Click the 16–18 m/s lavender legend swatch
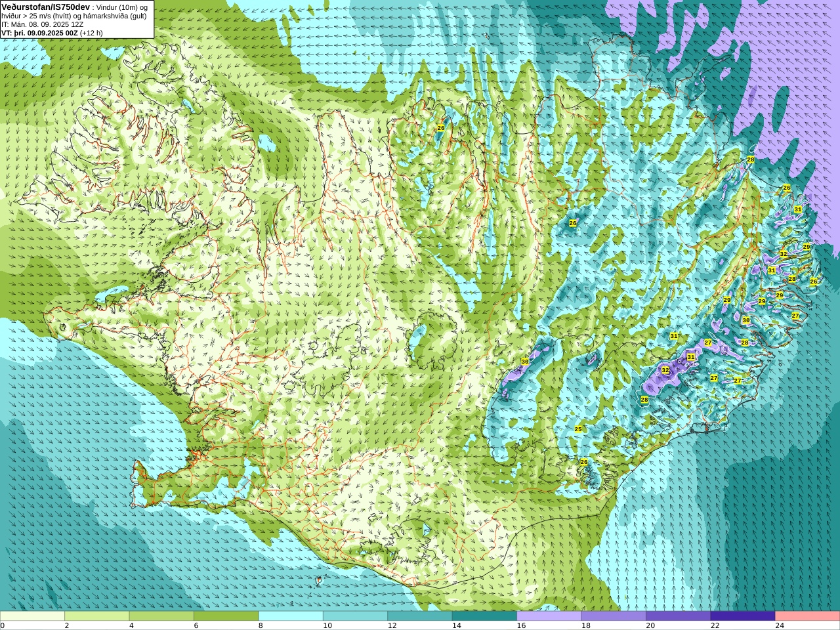The image size is (840, 630). point(549,616)
